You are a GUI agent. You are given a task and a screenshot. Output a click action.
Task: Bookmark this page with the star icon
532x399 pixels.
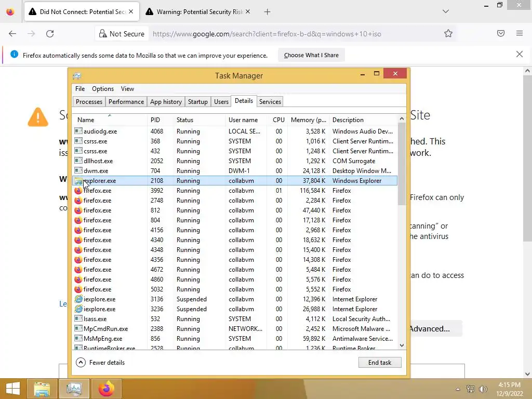448,34
